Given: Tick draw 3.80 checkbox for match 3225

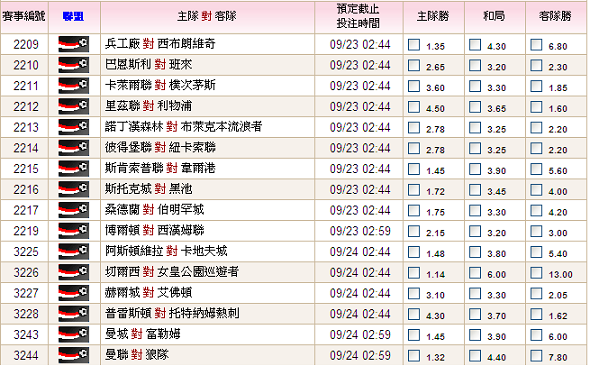Looking at the screenshot, I should tap(475, 252).
